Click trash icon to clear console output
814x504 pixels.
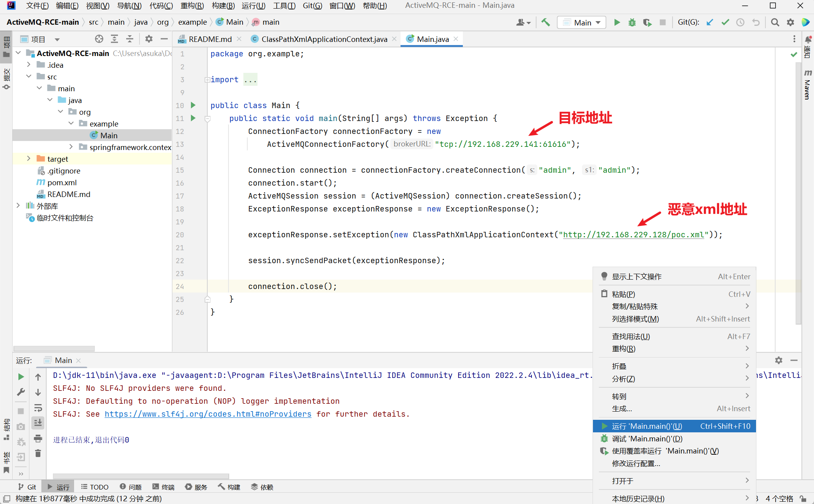tap(38, 453)
